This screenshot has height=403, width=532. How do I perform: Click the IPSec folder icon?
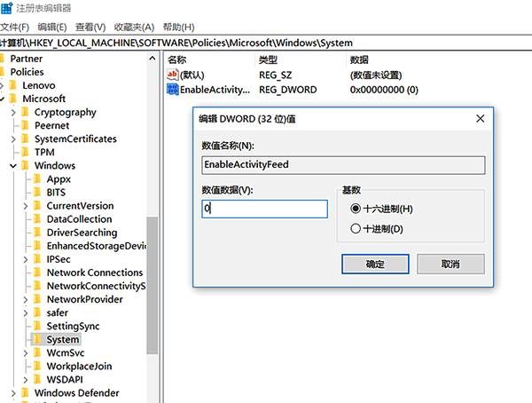37,259
